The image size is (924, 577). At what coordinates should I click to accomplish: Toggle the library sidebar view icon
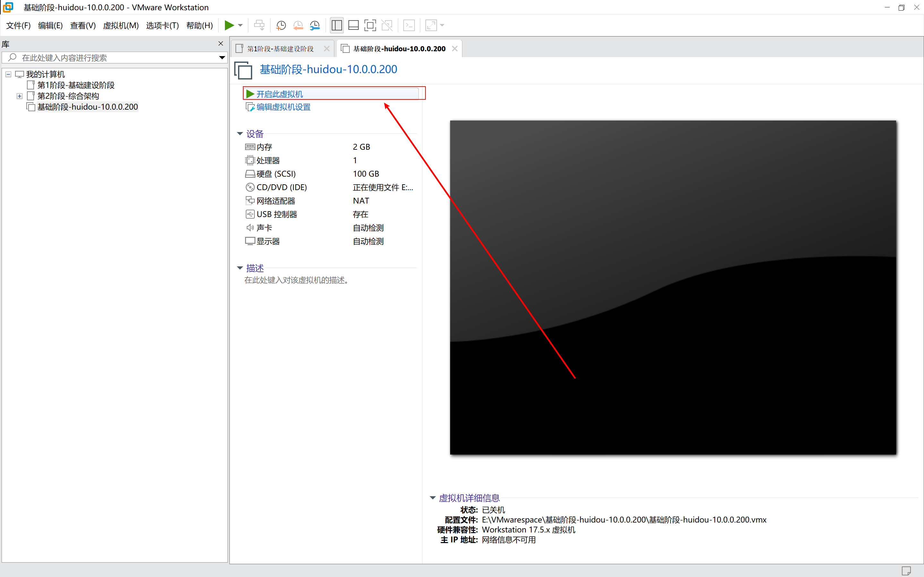336,26
